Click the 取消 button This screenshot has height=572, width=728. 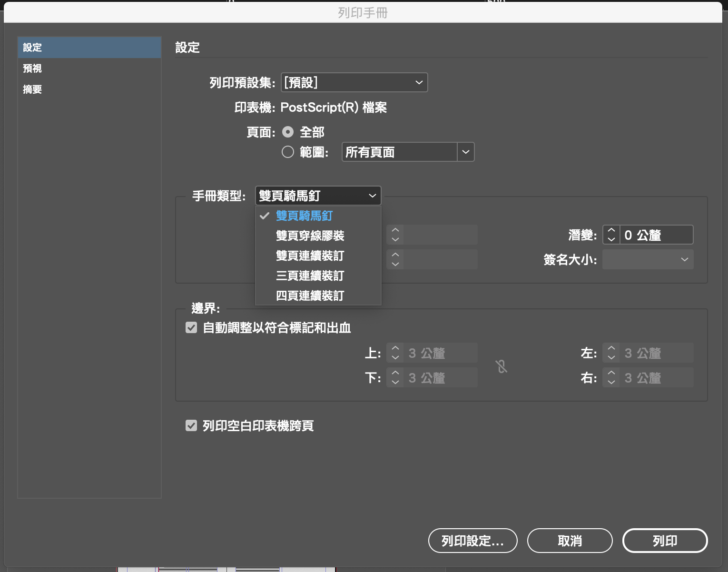click(570, 541)
